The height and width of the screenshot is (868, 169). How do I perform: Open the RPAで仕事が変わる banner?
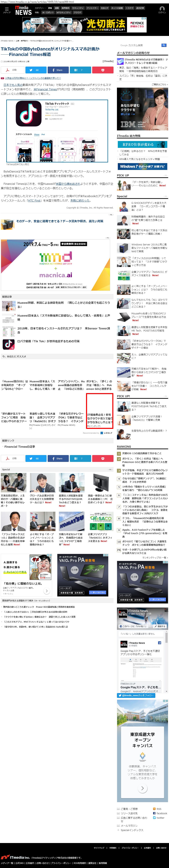143,145
